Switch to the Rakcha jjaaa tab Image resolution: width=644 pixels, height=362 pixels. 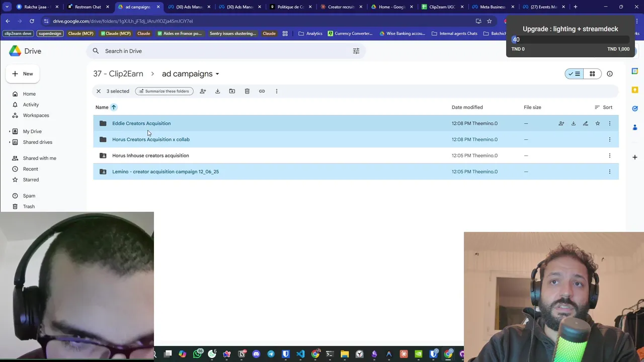tap(37, 7)
